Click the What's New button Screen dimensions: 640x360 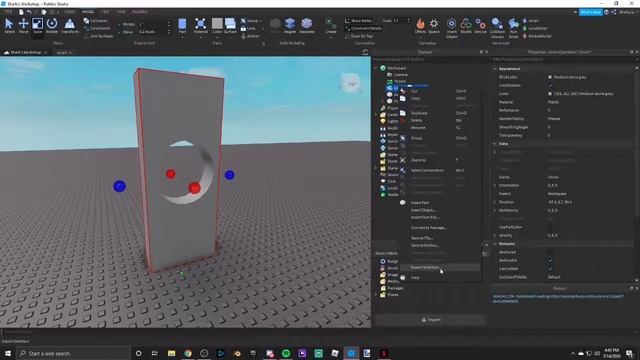point(591,12)
